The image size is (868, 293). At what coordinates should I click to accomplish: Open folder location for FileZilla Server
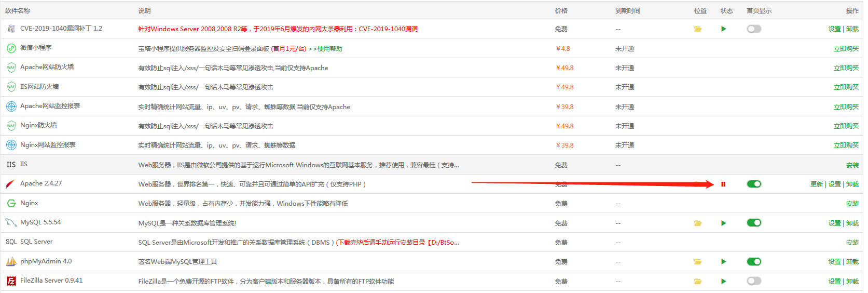click(x=698, y=282)
